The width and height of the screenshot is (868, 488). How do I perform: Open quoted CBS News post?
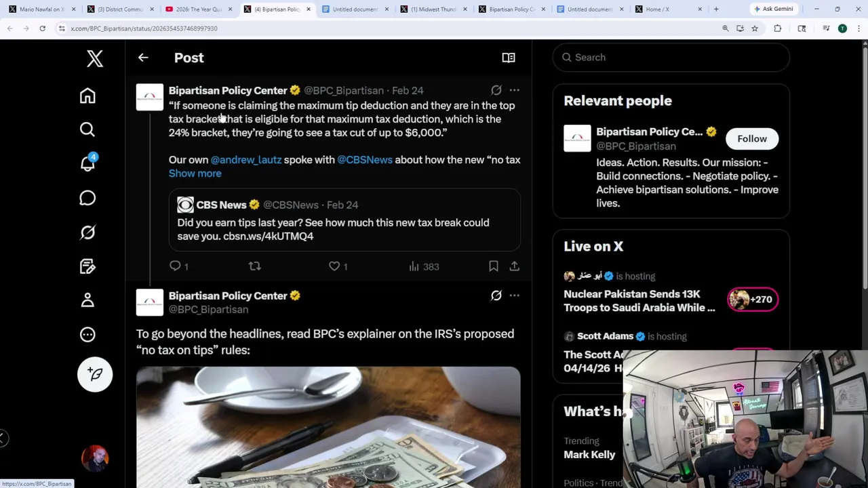point(344,220)
